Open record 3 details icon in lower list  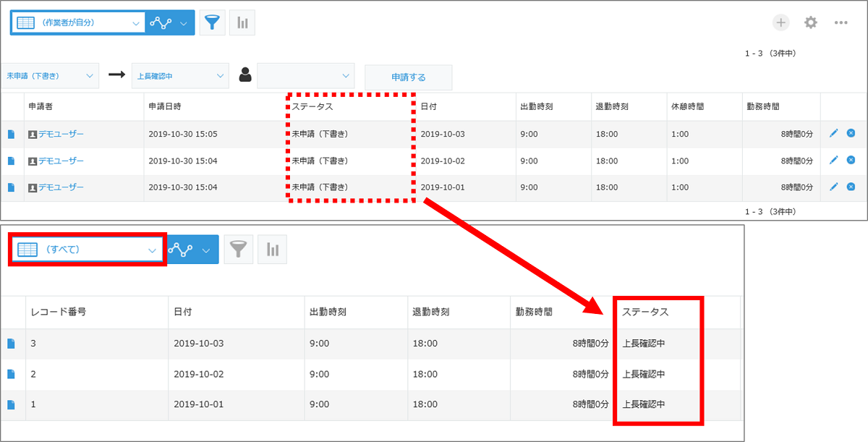click(x=11, y=344)
